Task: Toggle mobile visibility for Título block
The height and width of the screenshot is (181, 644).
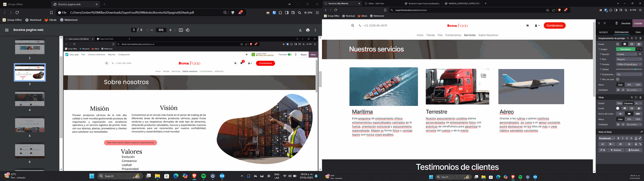Action: click(x=623, y=124)
